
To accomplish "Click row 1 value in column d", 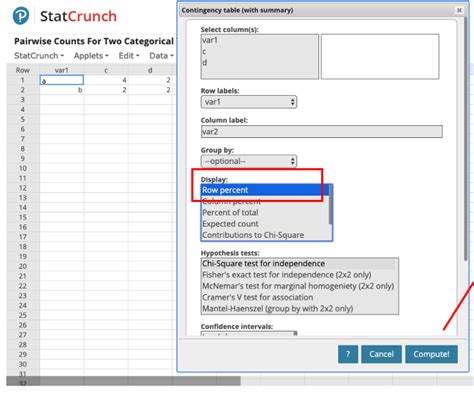I will [x=150, y=80].
